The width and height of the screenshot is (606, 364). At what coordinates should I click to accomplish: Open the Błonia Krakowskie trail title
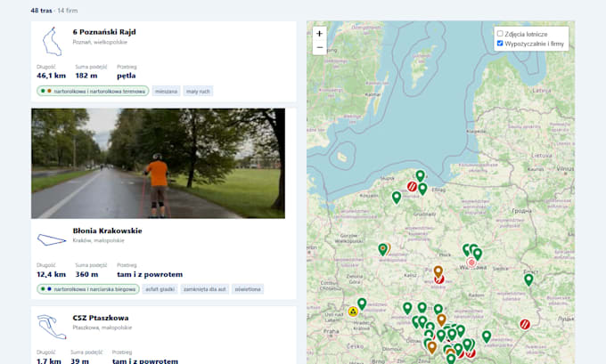pyautogui.click(x=107, y=231)
